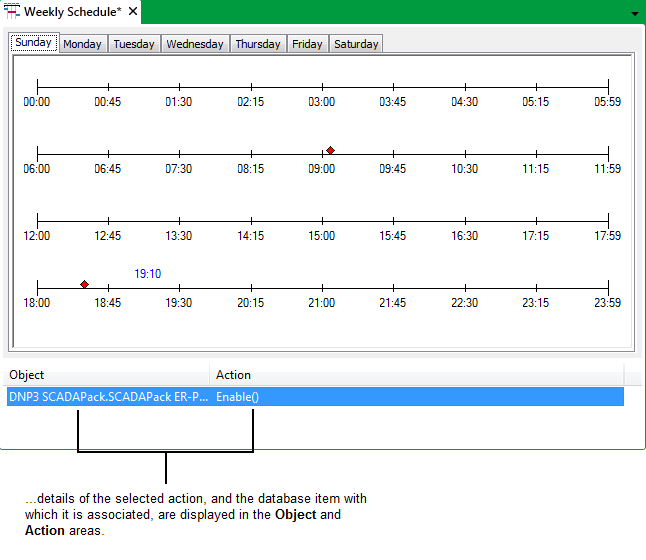646x560 pixels.
Task: Click the 21:45 time label
Action: 393,303
